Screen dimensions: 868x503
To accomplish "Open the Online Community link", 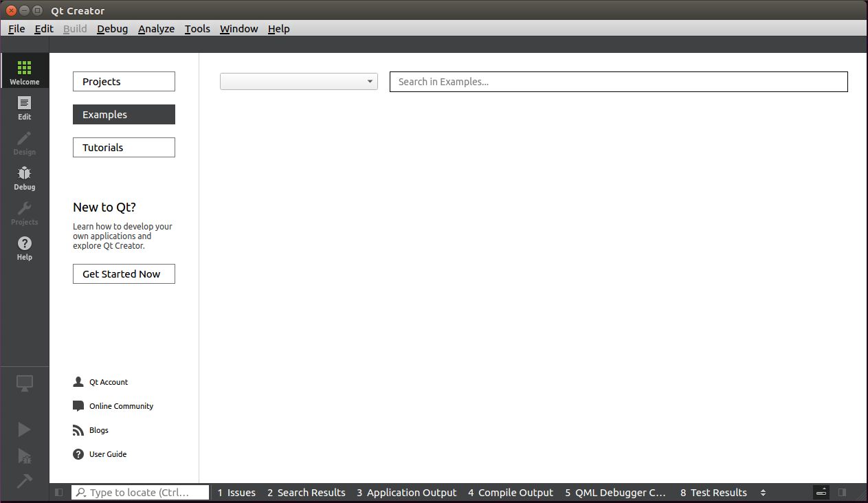I will [121, 406].
